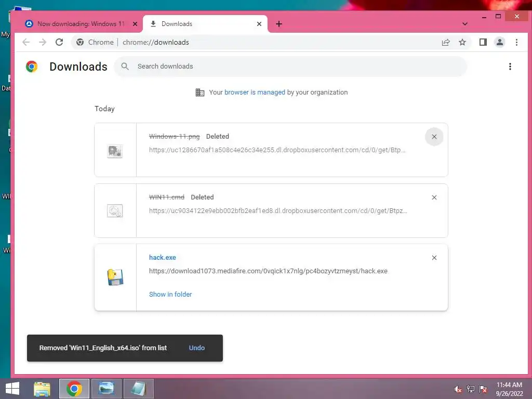The height and width of the screenshot is (399, 532).
Task: Open a new tab
Action: [279, 24]
